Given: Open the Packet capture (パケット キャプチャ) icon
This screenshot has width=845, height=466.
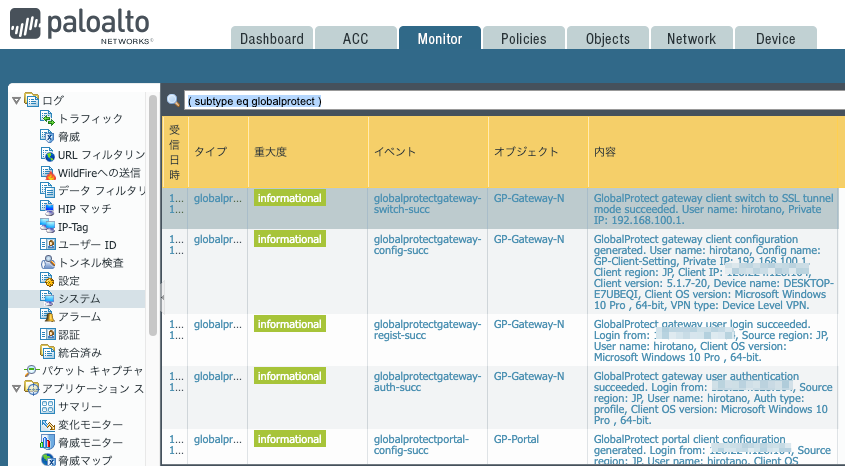Looking at the screenshot, I should 32,370.
